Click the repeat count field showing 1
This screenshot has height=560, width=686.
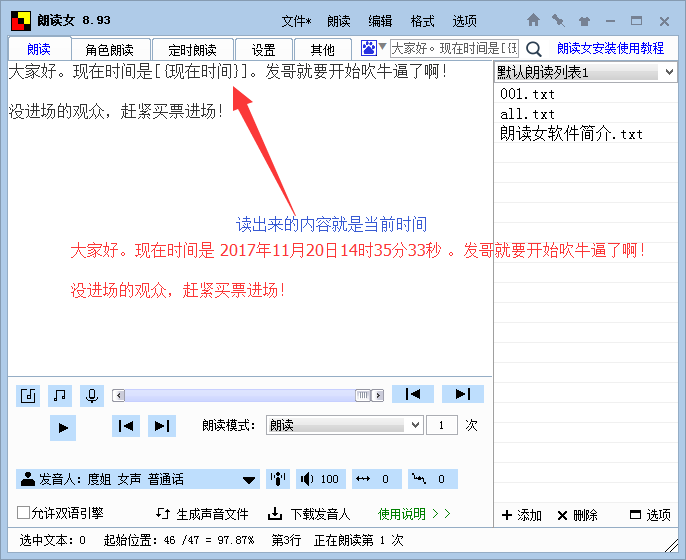click(441, 425)
